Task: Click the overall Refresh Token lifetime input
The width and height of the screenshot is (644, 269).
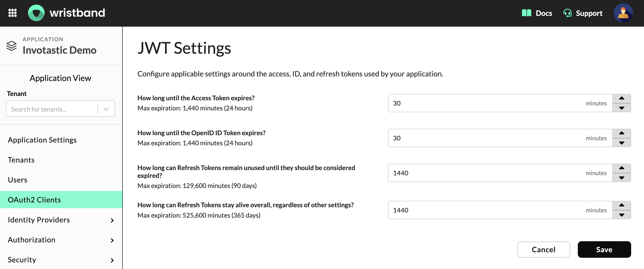Action: pyautogui.click(x=500, y=210)
